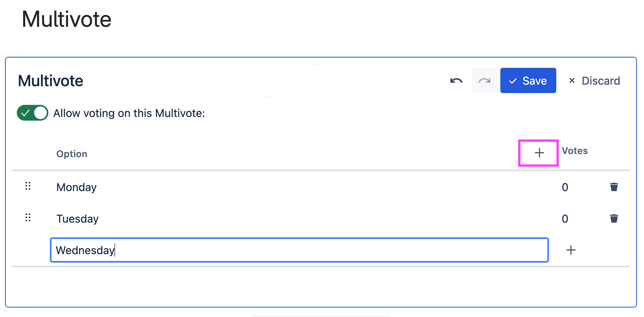Save the Multivote changes
The width and height of the screenshot is (644, 317).
[528, 81]
